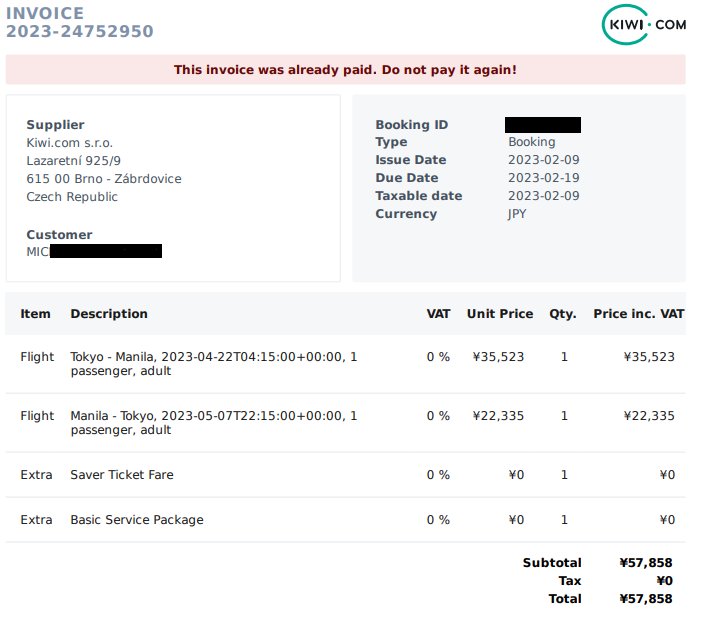This screenshot has width=704, height=622.
Task: Select the Tokyo - Manila flight description
Action: [x=214, y=364]
